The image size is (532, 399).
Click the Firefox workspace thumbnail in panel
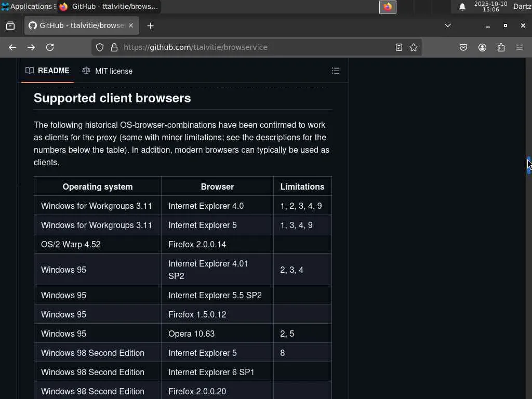tap(388, 7)
